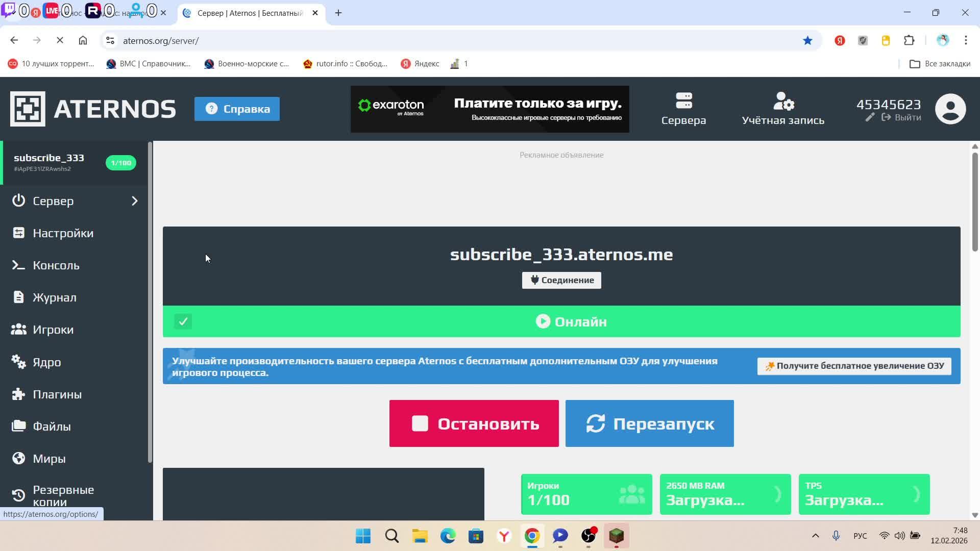Open the Worlds (Миры) section
Viewport: 980px width, 551px height.
(49, 459)
